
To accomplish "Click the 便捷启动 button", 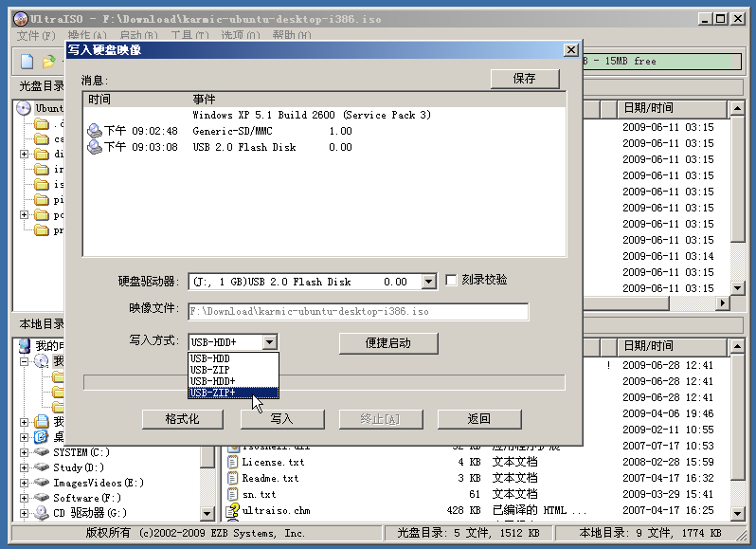I will (x=388, y=343).
